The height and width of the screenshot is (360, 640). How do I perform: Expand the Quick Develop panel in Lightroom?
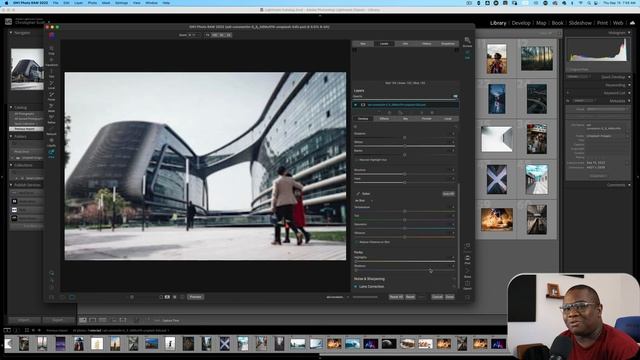[x=629, y=77]
